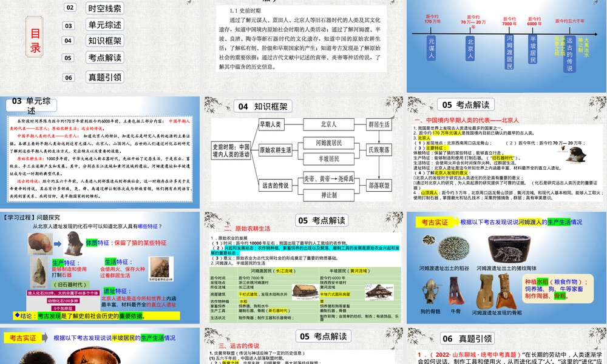This screenshot has width=607, height=364.
Task: Click the 部落联盟 box in framework diagram
Action: tap(379, 185)
